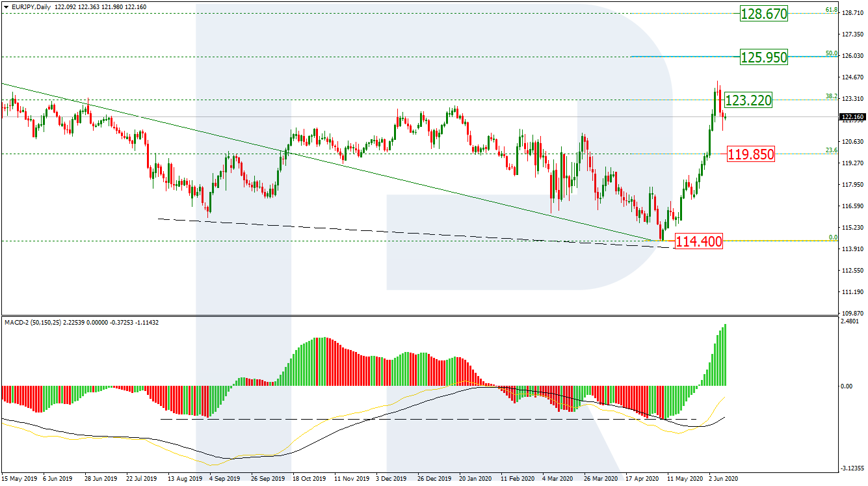Click the current price tag 122.160

click(x=852, y=117)
